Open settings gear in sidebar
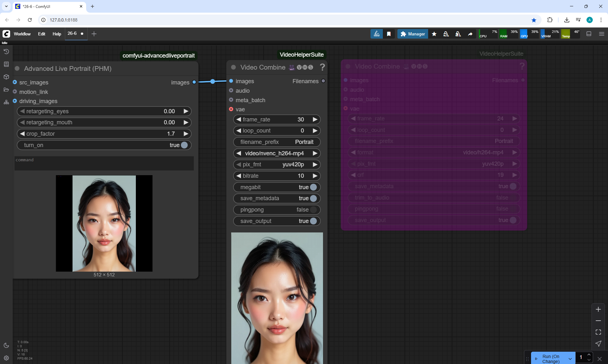608x364 pixels. coord(6,358)
